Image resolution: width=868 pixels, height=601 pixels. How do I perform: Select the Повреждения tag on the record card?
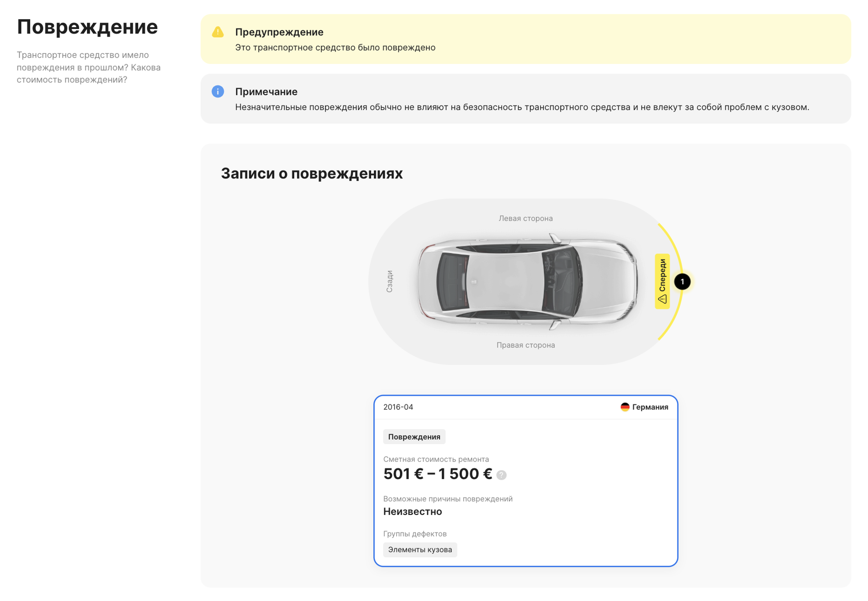(414, 437)
